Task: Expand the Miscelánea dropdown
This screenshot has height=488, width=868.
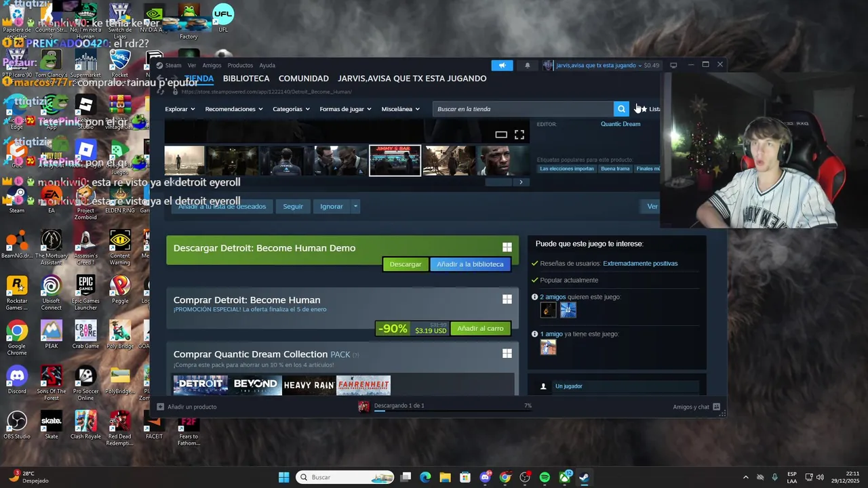Action: [400, 109]
